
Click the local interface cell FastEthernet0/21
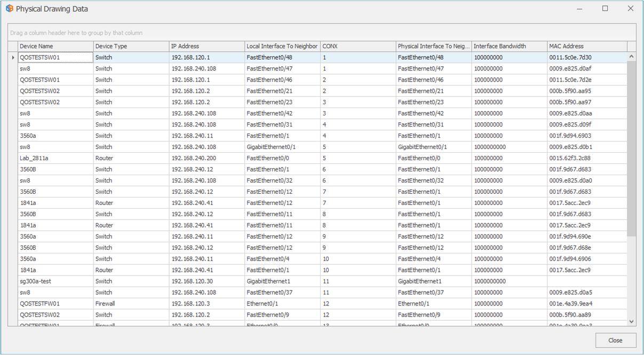[283, 91]
